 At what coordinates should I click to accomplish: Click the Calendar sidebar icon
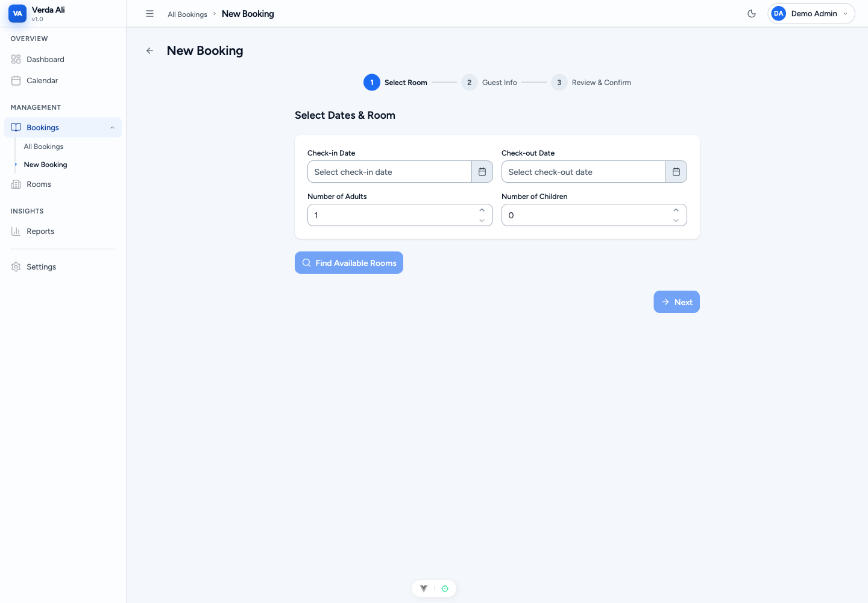(x=16, y=80)
